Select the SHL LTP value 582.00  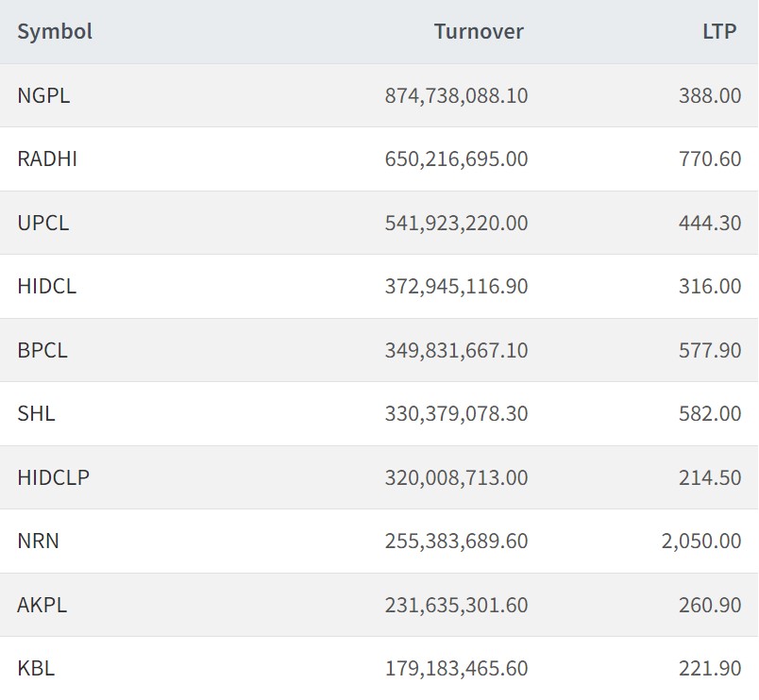coord(710,413)
